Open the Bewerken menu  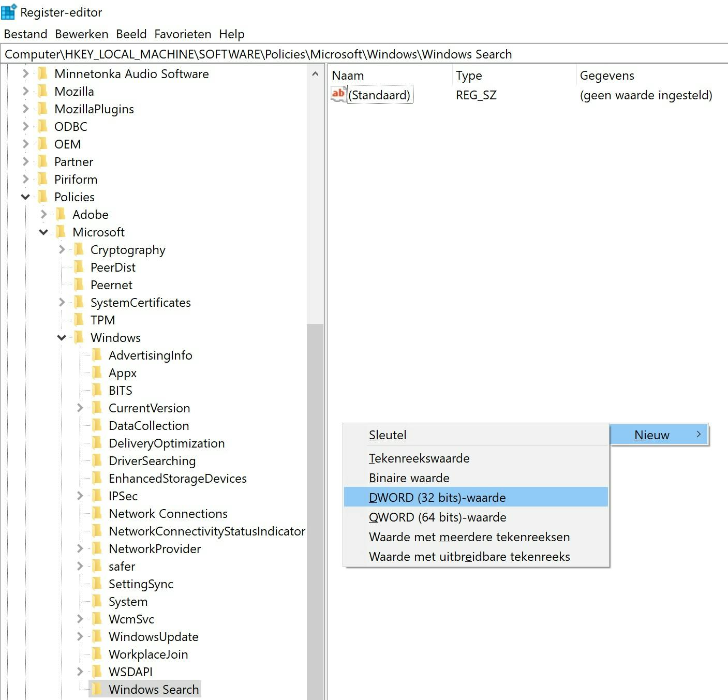[x=82, y=34]
